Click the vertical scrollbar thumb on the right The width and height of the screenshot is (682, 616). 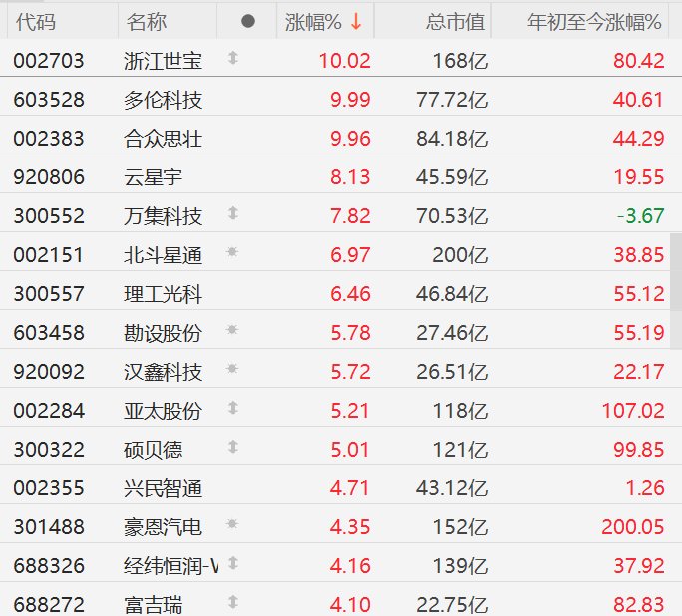pos(676,291)
